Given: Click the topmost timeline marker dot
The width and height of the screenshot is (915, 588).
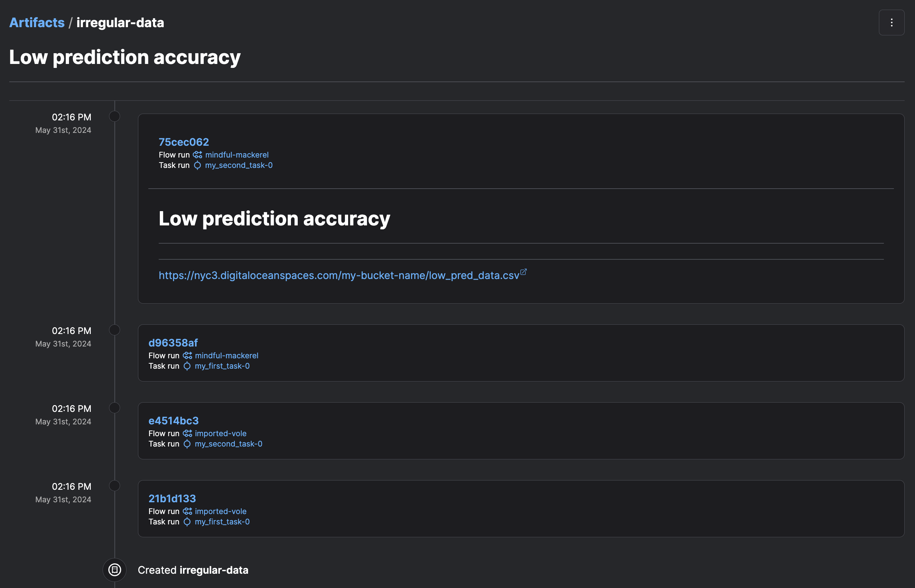Looking at the screenshot, I should 115,116.
